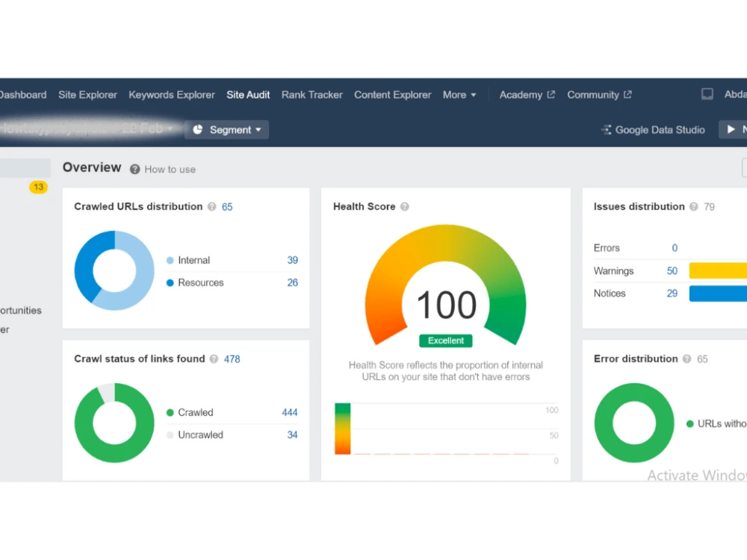This screenshot has width=747, height=560.
Task: Open Rank Tracker
Action: point(312,95)
